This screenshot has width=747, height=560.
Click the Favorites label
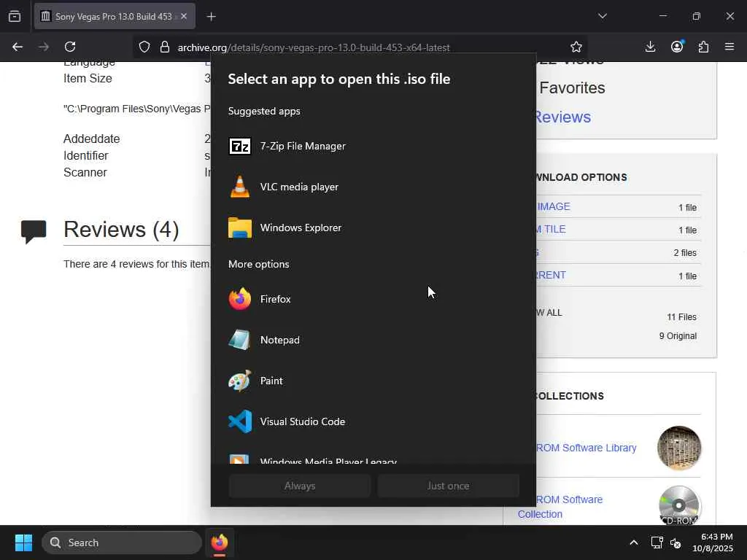point(572,88)
